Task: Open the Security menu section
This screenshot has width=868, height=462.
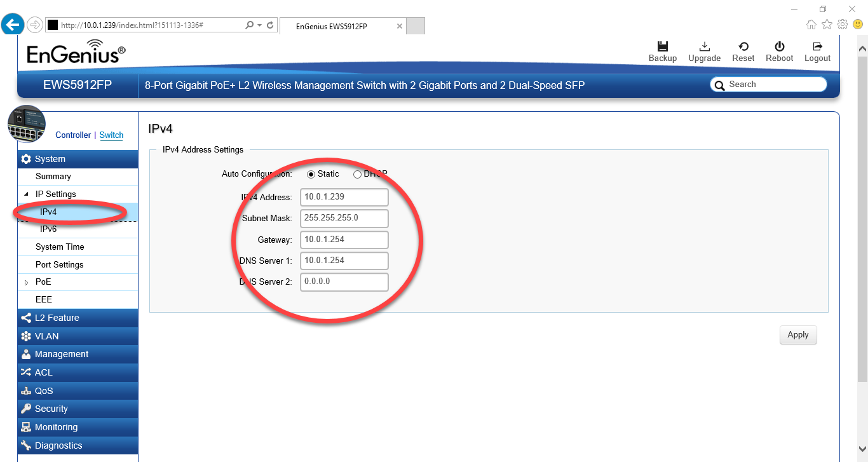Action: [x=78, y=409]
